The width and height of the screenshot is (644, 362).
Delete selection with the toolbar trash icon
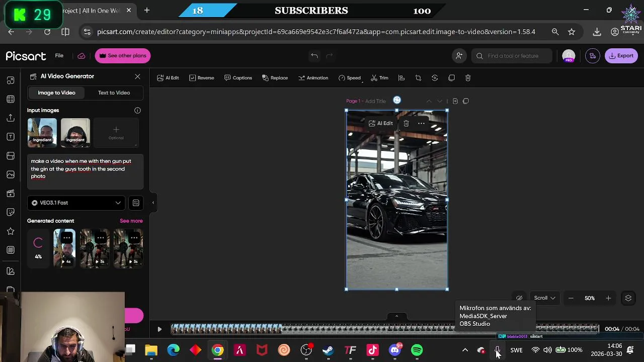tap(468, 78)
